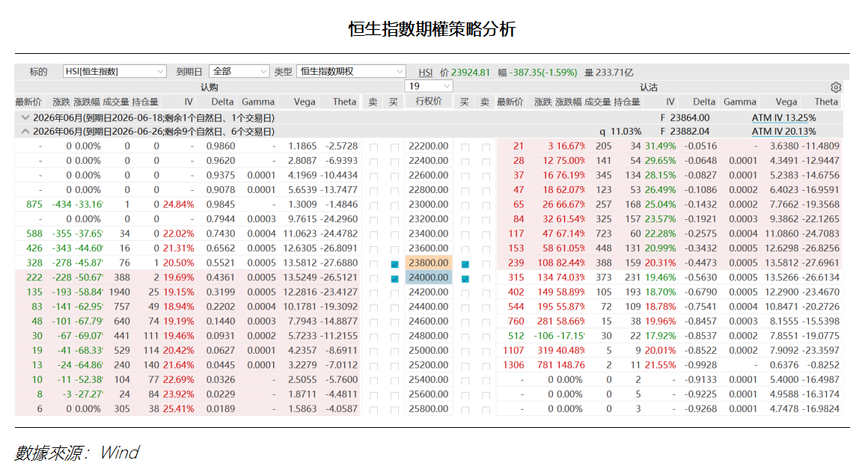This screenshot has height=472, width=868.
Task: Open the 标的 HSI[恒生指数] dropdown
Action: click(114, 71)
